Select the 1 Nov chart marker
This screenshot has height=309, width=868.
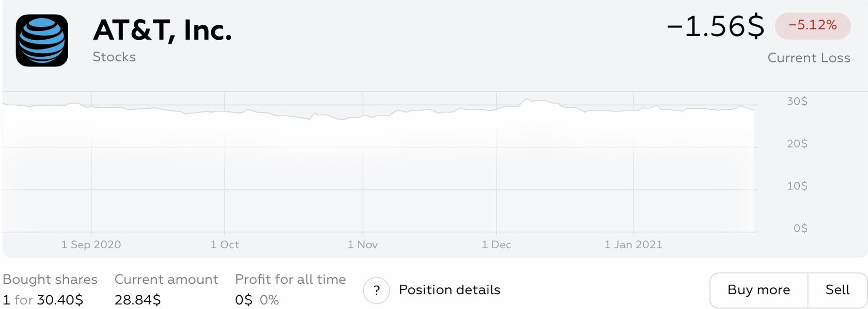click(363, 245)
